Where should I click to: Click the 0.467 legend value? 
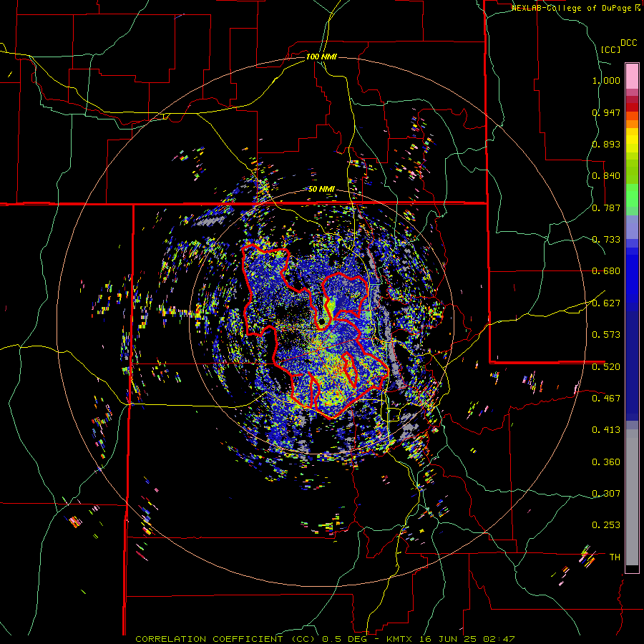(606, 399)
